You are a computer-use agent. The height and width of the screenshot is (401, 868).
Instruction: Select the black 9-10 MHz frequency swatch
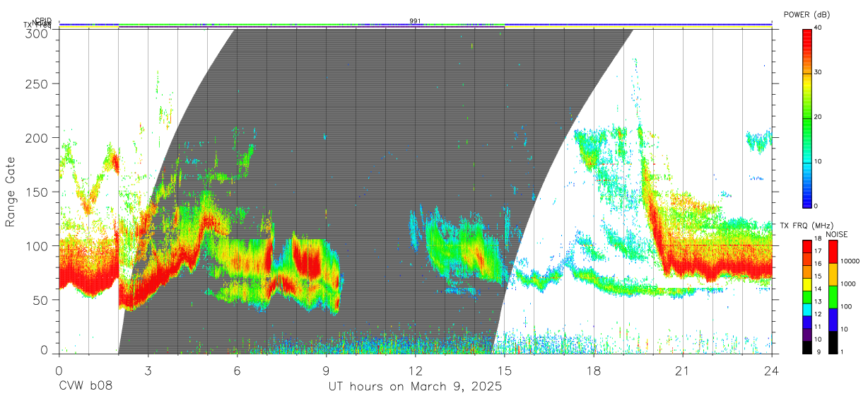807,347
